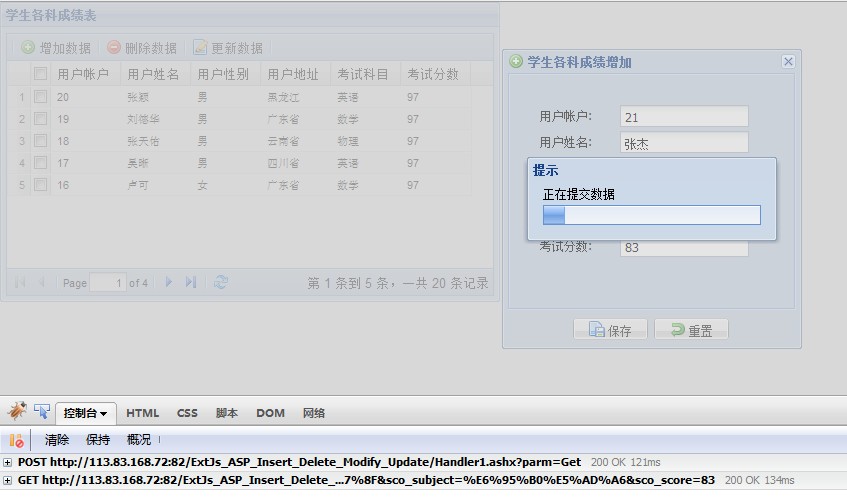
Task: Click the green plus icon in dialog title
Action: pos(516,61)
